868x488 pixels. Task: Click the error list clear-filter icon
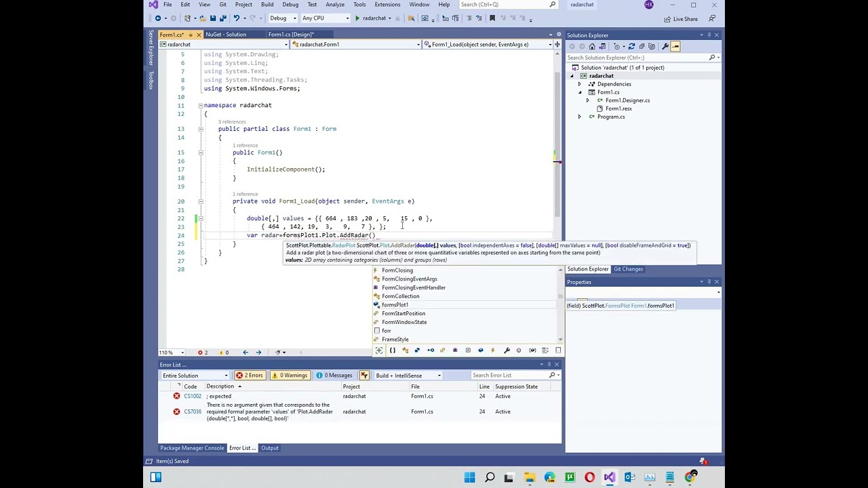[x=364, y=375]
